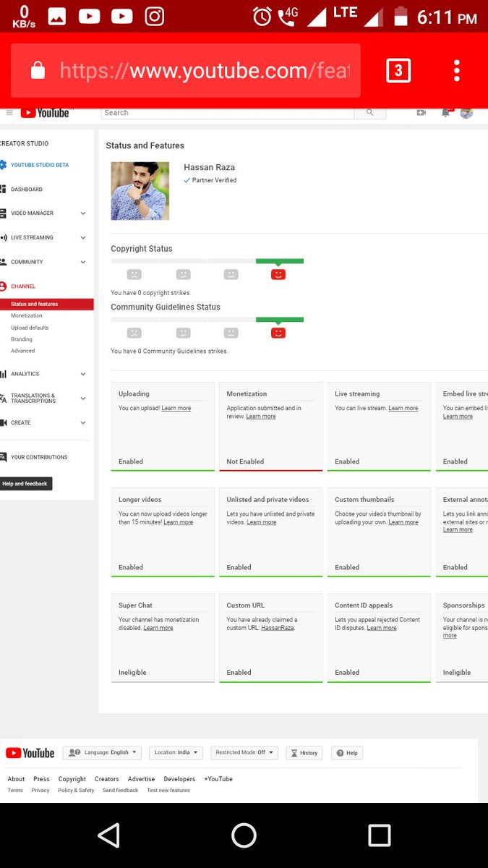
Task: Click the Your Contributions icon
Action: (x=3, y=457)
